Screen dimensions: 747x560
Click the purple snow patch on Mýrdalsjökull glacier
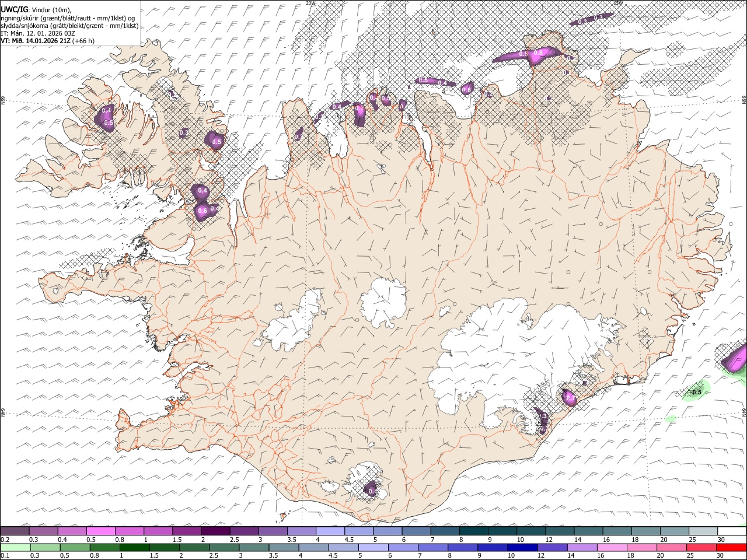click(x=371, y=489)
